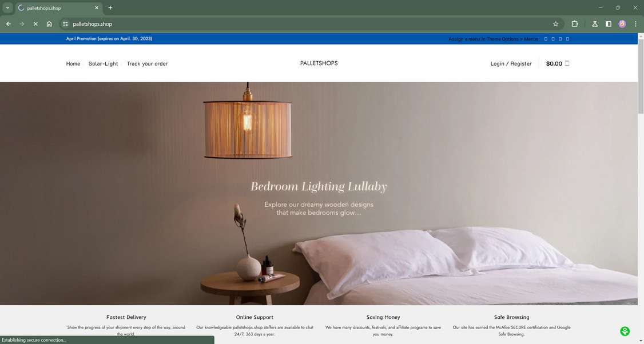The height and width of the screenshot is (344, 644).
Task: Click the Saving Money heading
Action: (383, 317)
